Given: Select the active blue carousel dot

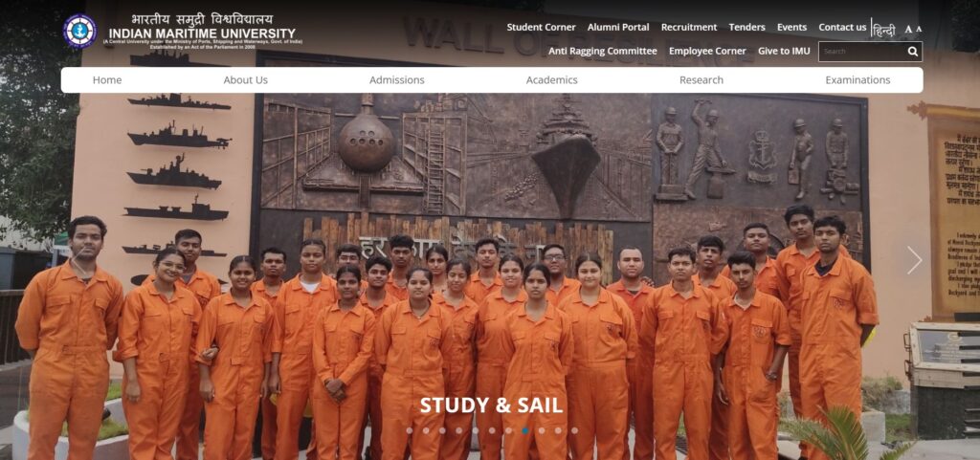Looking at the screenshot, I should point(525,430).
